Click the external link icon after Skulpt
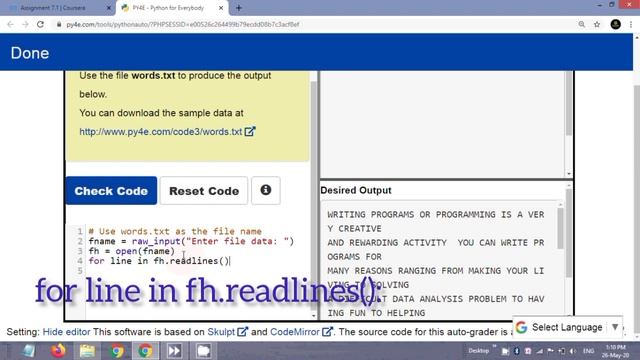640x360 pixels. [x=242, y=331]
